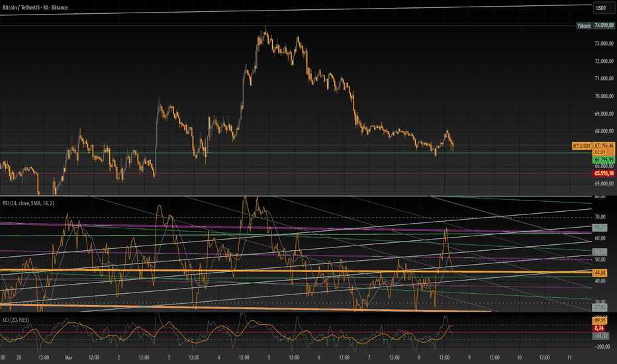Click the red 65.593,10 price label
617x364 pixels.
tap(604, 173)
